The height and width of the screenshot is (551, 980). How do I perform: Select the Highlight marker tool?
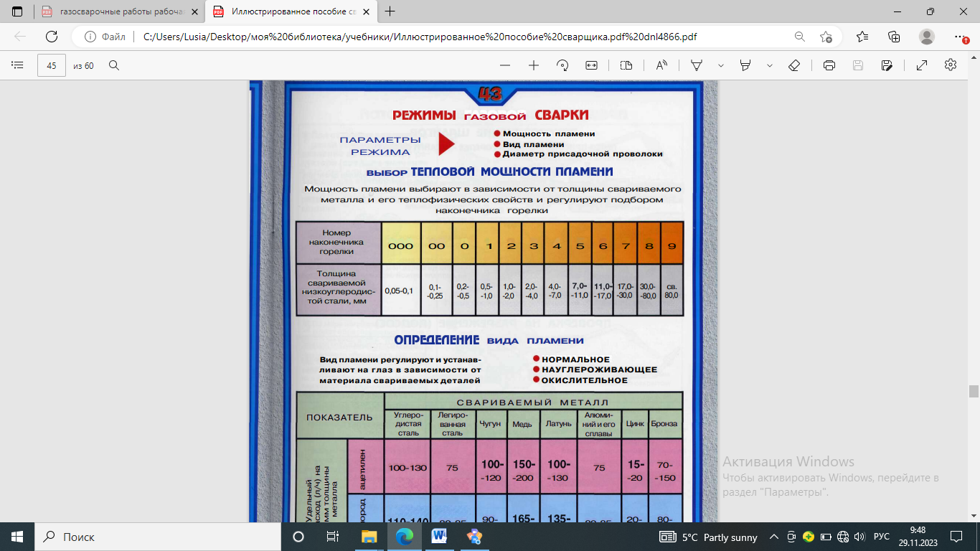[x=745, y=65]
